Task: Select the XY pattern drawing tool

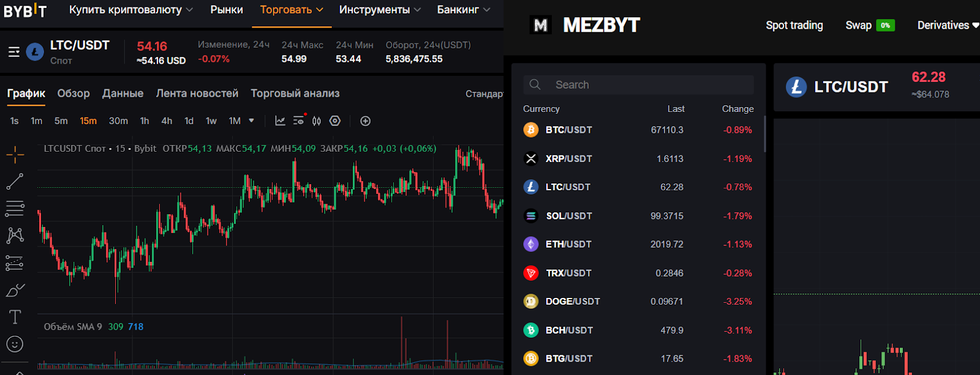Action: [x=15, y=236]
